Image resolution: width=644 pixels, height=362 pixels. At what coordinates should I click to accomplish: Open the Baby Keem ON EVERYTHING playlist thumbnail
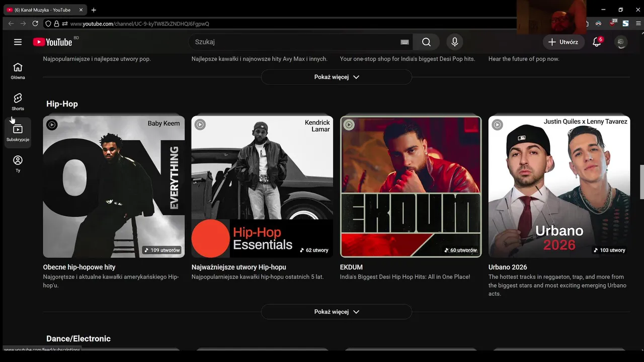coord(114,187)
